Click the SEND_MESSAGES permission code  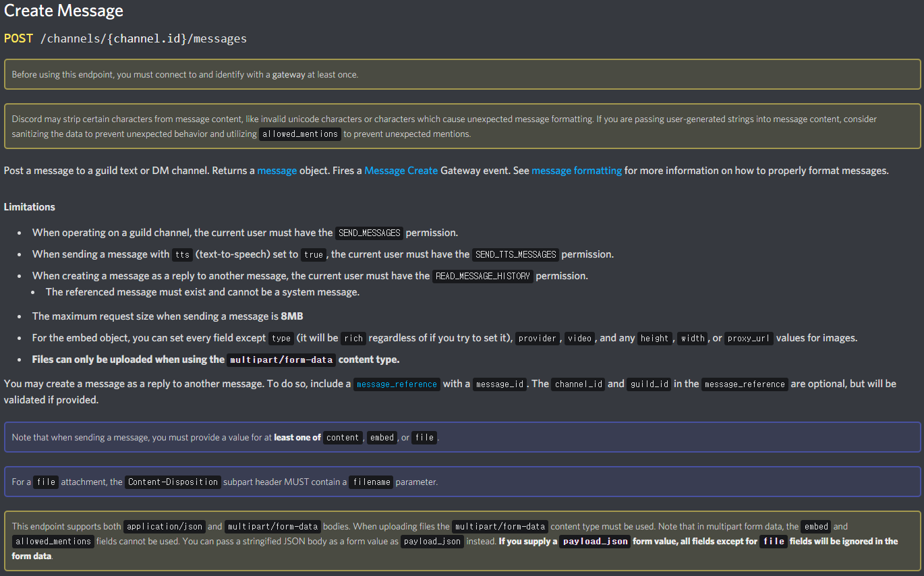[x=370, y=233]
